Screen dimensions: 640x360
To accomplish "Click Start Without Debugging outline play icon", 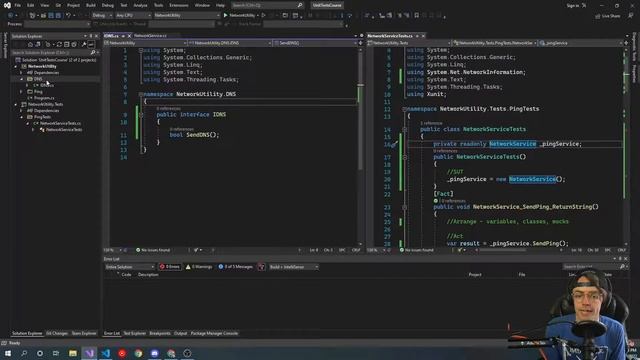I will point(264,16).
